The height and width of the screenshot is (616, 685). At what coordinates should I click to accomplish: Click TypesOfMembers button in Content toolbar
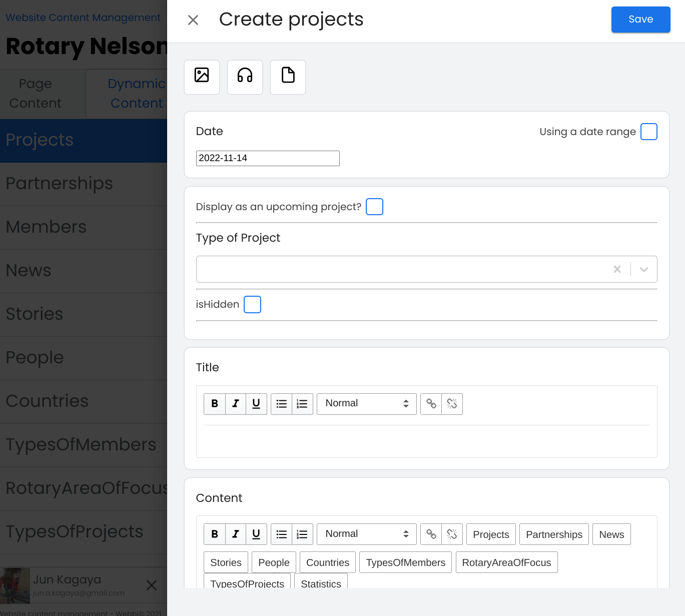406,562
